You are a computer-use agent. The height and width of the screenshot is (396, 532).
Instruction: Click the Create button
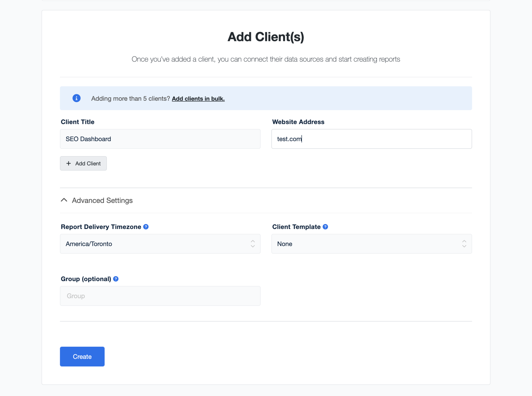pyautogui.click(x=82, y=357)
